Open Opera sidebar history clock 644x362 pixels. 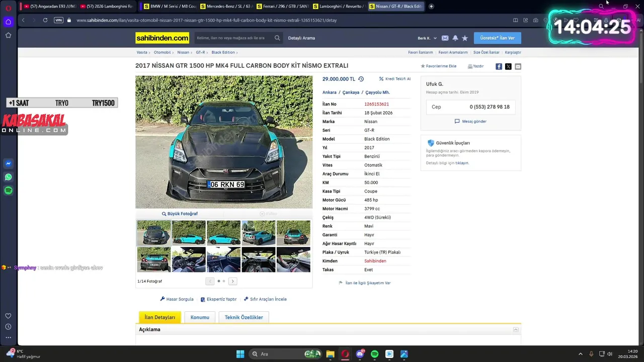pos(8,327)
